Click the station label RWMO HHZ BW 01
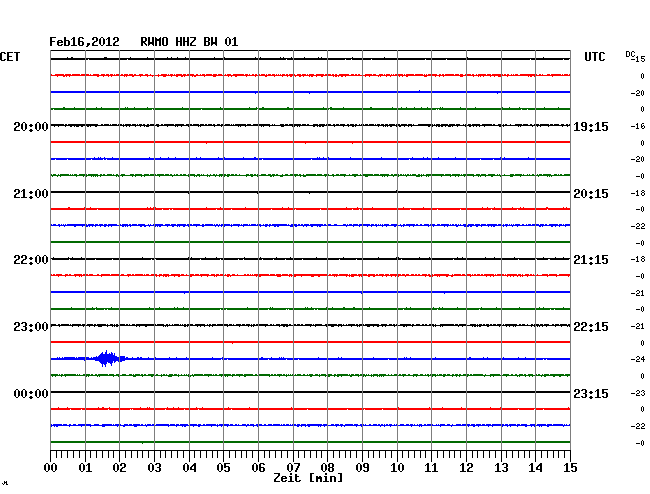 click(189, 42)
